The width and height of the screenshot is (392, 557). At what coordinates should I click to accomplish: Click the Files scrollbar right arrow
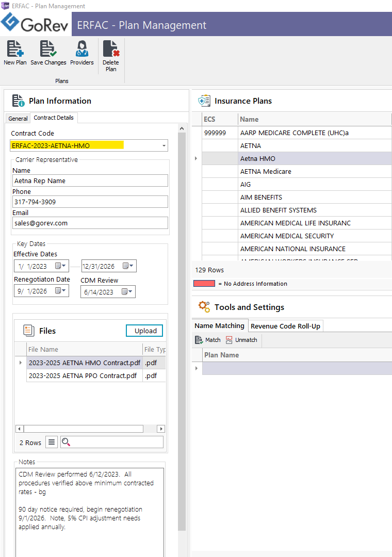pos(161,429)
